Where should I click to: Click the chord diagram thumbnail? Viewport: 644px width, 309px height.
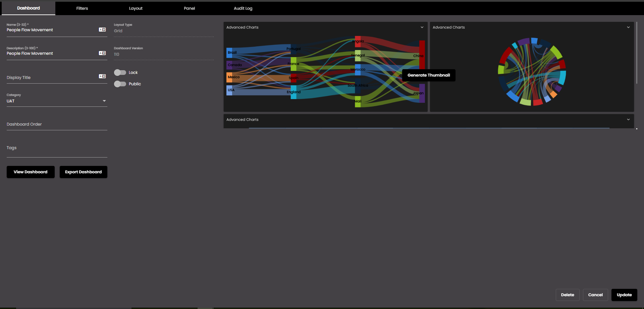tap(532, 72)
